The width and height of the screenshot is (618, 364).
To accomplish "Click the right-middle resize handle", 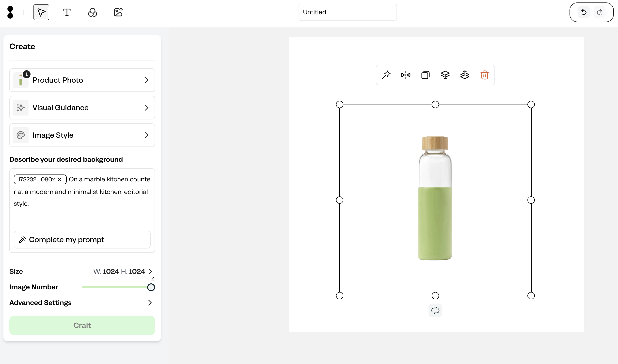I will coord(531,200).
